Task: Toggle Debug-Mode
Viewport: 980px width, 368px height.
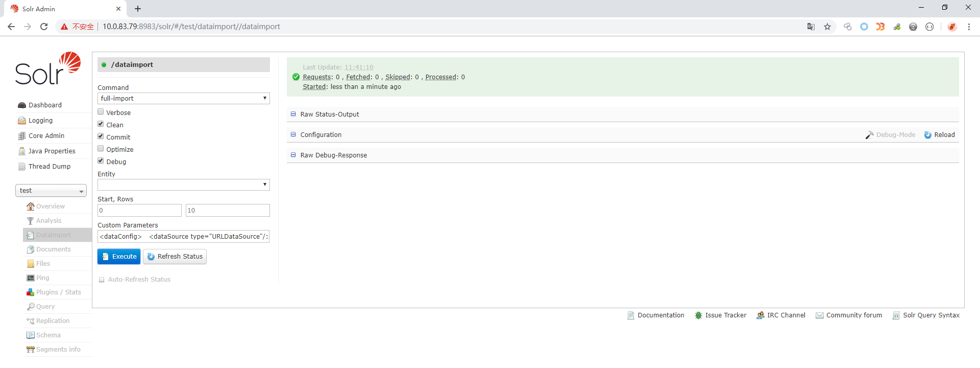Action: 890,135
